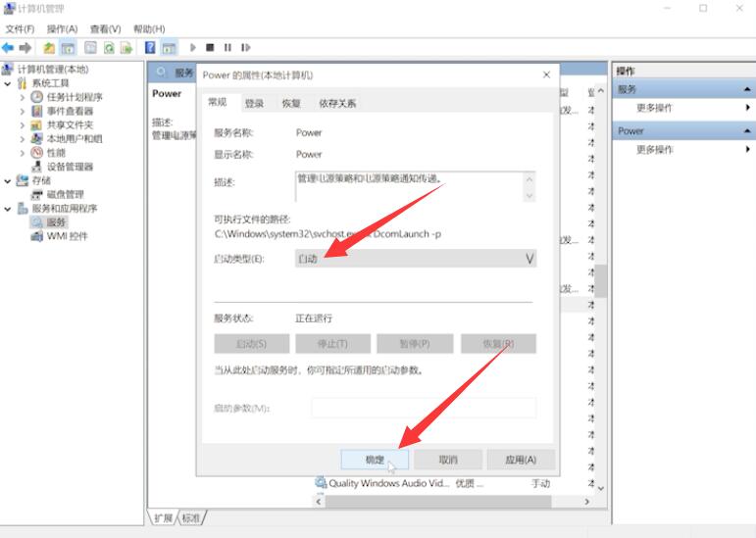Click the Properties icon in toolbar
This screenshot has height=538, width=756.
pos(90,48)
